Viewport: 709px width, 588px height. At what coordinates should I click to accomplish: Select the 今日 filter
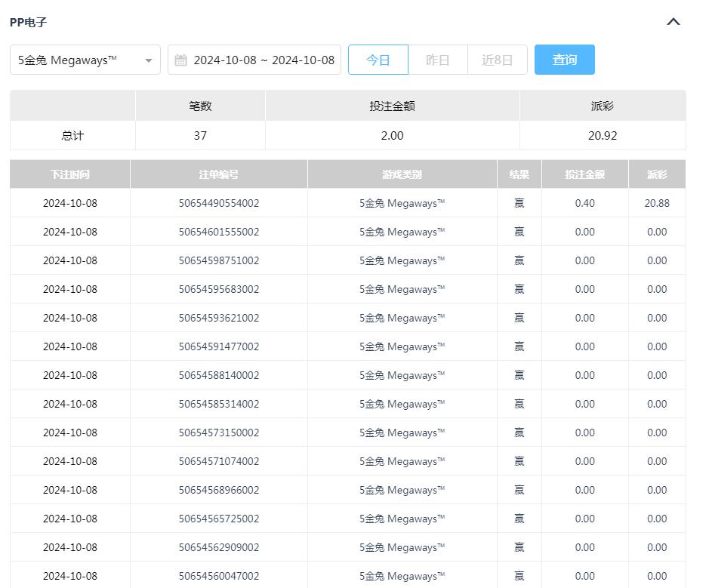378,60
